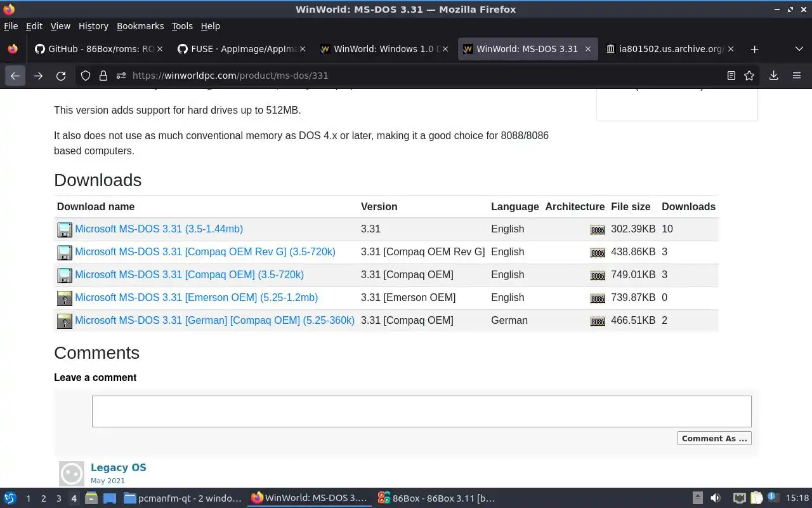This screenshot has height=508, width=812.
Task: Open the History menu
Action: (93, 26)
